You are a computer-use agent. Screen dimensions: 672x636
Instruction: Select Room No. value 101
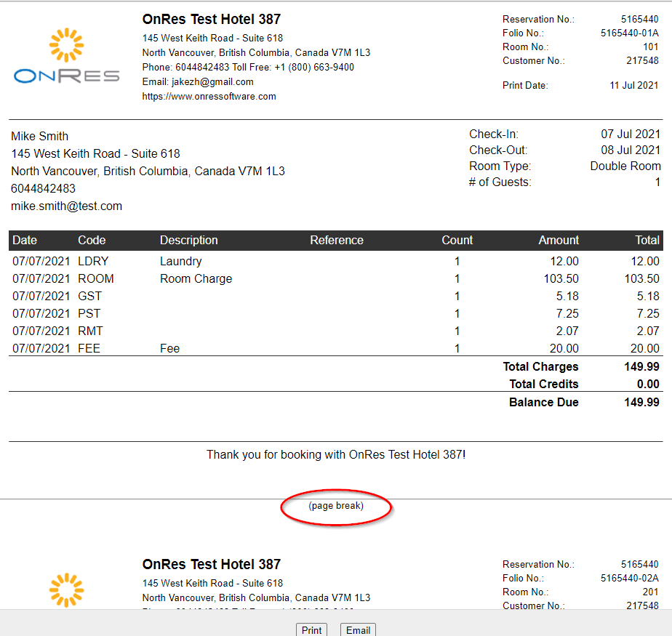pyautogui.click(x=651, y=47)
